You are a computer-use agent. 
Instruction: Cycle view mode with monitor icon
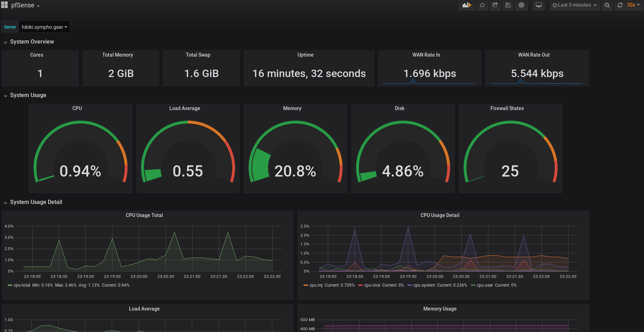pyautogui.click(x=539, y=5)
